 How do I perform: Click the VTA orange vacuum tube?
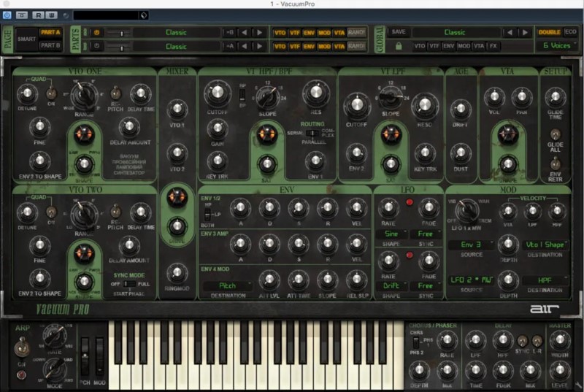click(x=508, y=134)
